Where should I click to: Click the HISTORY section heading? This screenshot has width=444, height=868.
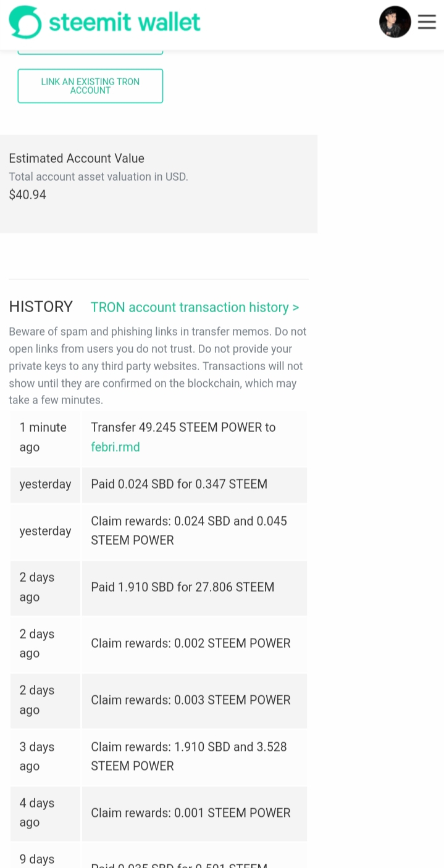41,307
